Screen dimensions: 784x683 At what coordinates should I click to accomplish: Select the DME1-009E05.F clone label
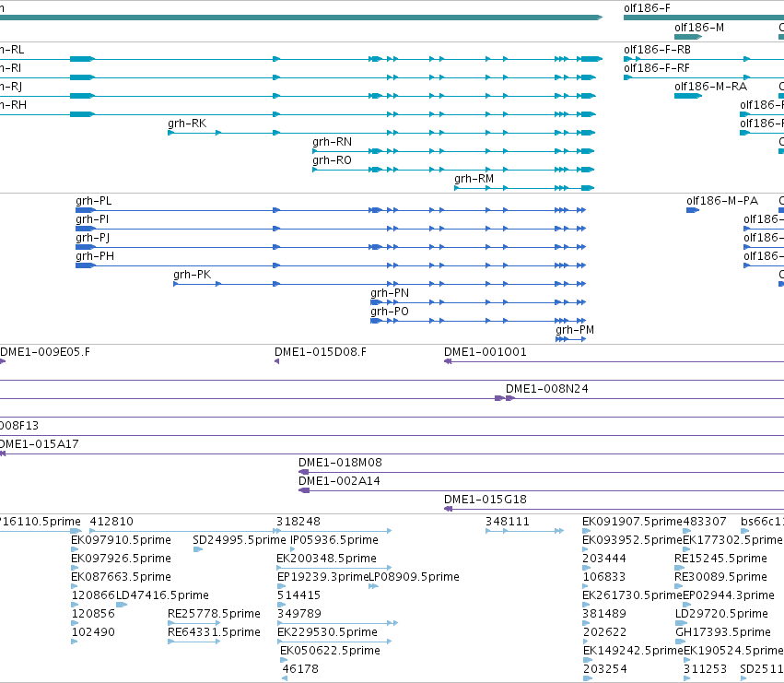[45, 352]
